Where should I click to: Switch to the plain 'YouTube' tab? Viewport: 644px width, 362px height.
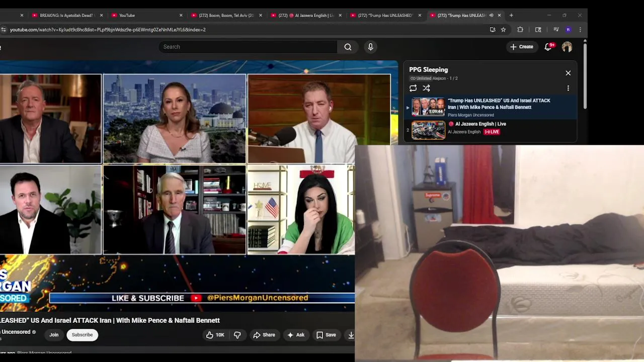(x=146, y=15)
